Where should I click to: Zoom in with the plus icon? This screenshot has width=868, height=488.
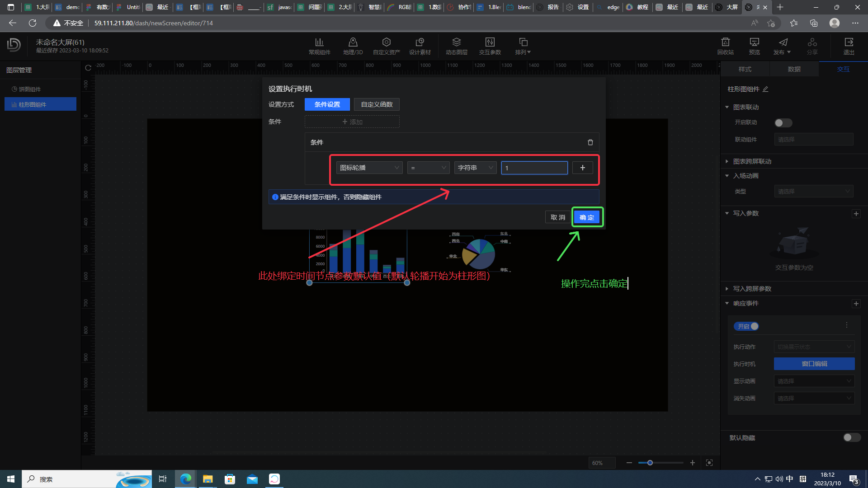(692, 463)
